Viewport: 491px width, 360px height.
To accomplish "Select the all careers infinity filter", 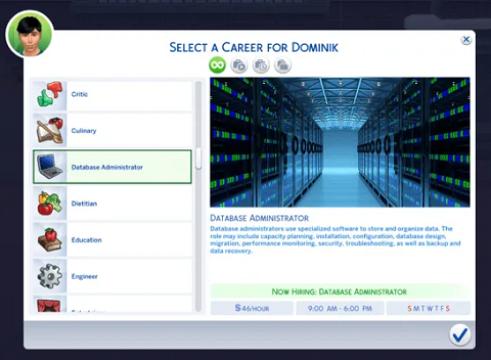I will pos(217,65).
